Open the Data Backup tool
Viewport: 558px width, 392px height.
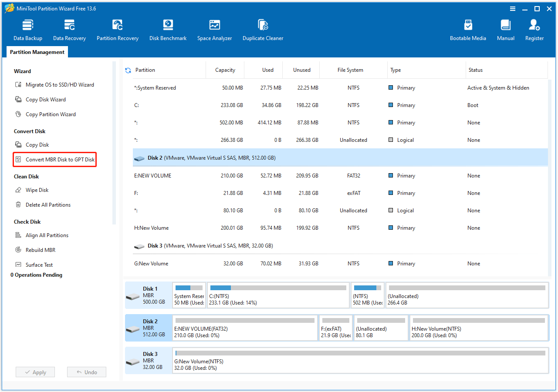click(x=28, y=30)
